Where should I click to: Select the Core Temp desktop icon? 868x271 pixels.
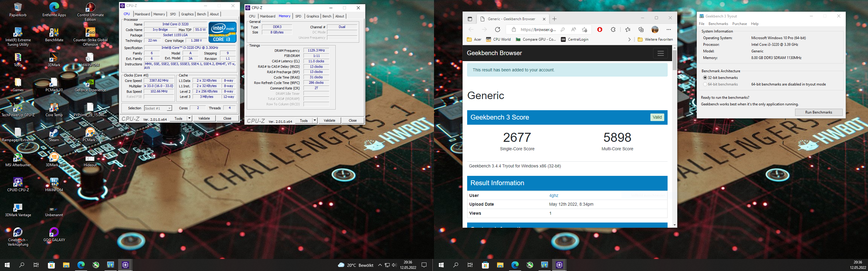point(54,109)
